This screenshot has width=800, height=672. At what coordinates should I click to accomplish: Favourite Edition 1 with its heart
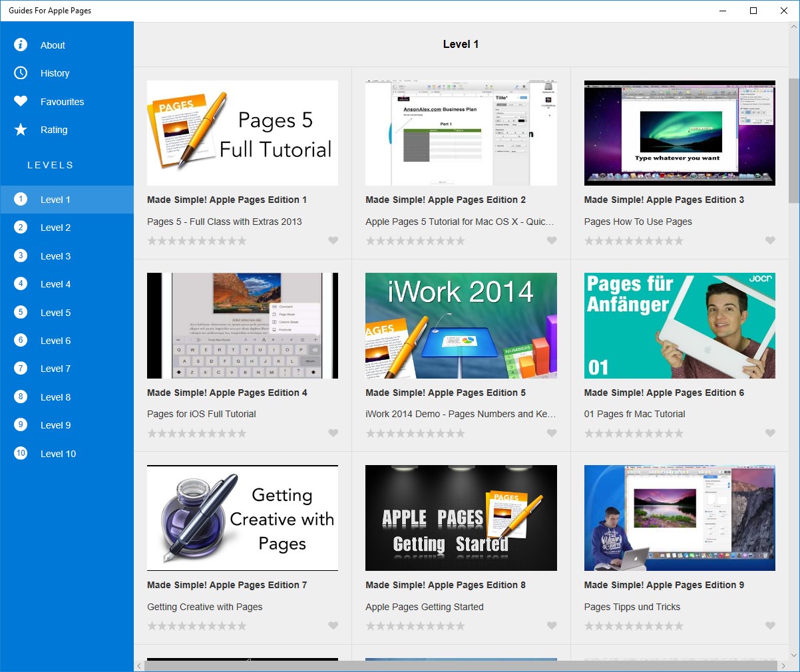point(333,241)
